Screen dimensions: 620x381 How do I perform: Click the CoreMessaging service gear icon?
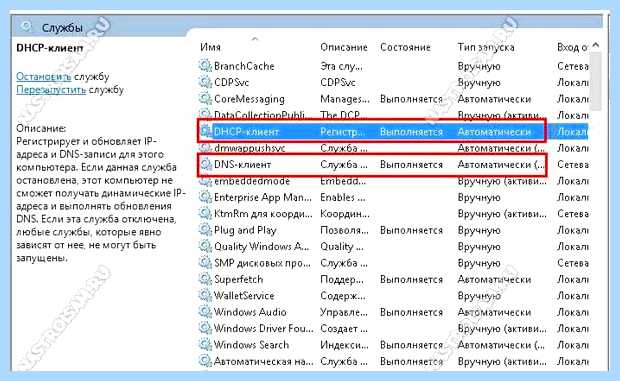point(205,98)
